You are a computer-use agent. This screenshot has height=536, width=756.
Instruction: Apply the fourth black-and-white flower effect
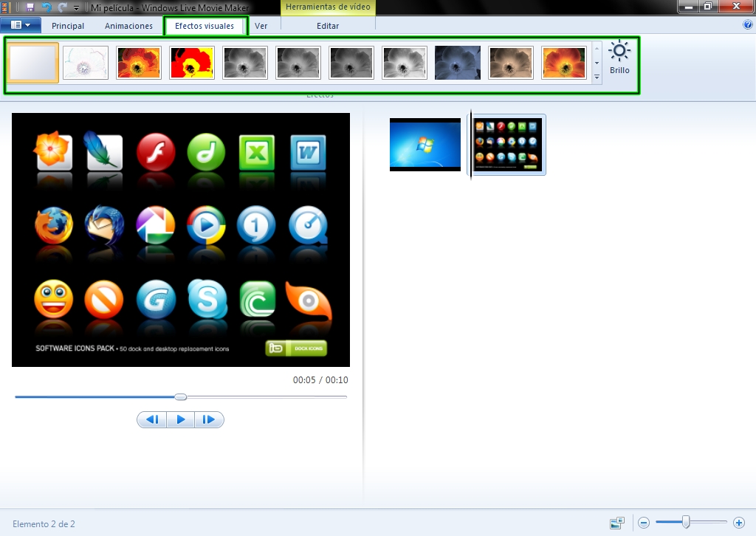(x=405, y=63)
